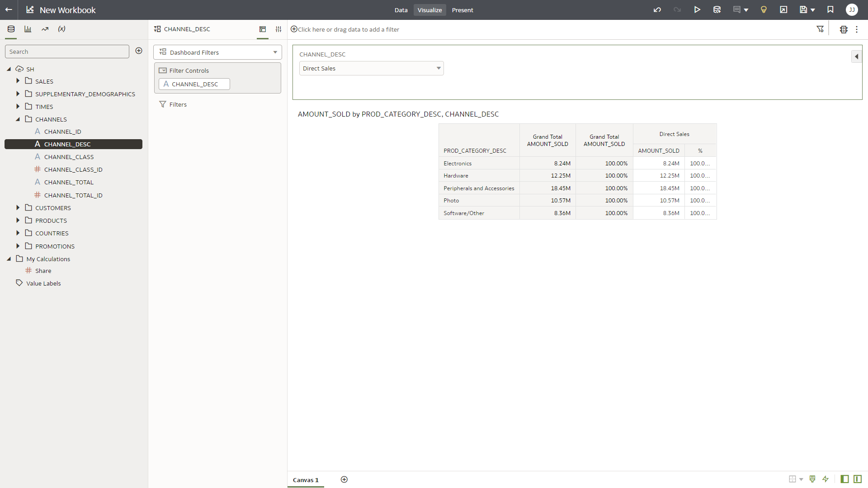Add a new canvas with plus icon
This screenshot has height=488, width=868.
344,479
